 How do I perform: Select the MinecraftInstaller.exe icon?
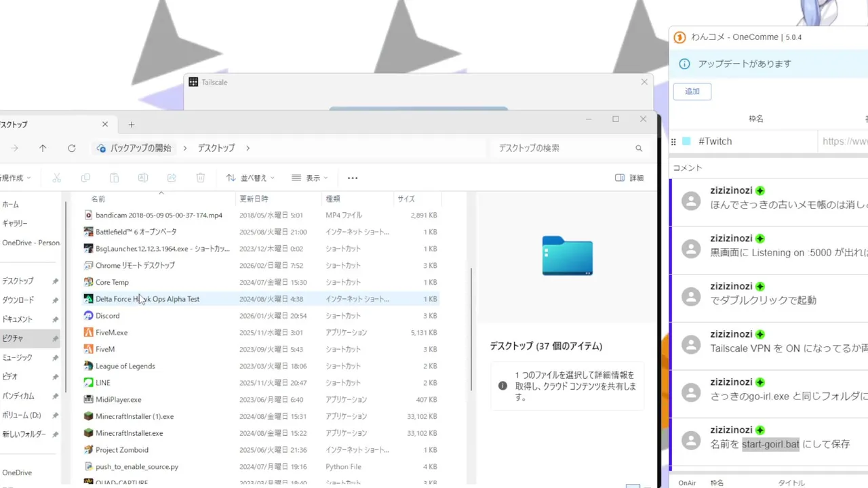(88, 433)
